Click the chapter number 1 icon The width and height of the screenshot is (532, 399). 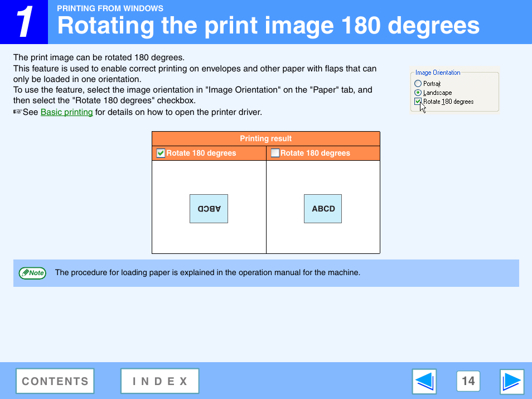coord(24,22)
